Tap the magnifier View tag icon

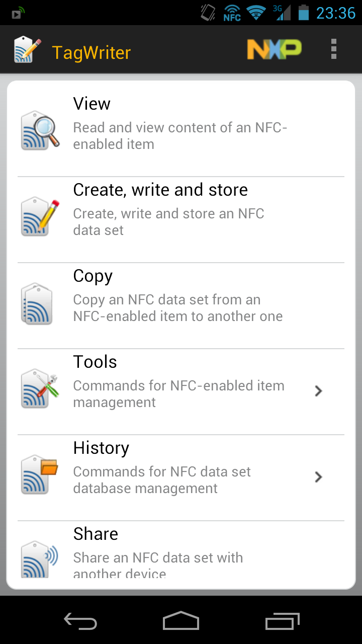40,131
